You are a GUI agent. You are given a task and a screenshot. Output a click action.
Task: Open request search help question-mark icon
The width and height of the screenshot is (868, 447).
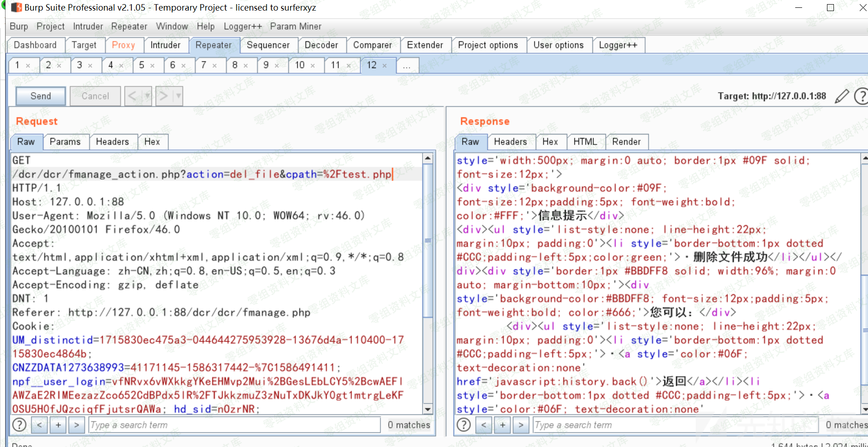19,424
